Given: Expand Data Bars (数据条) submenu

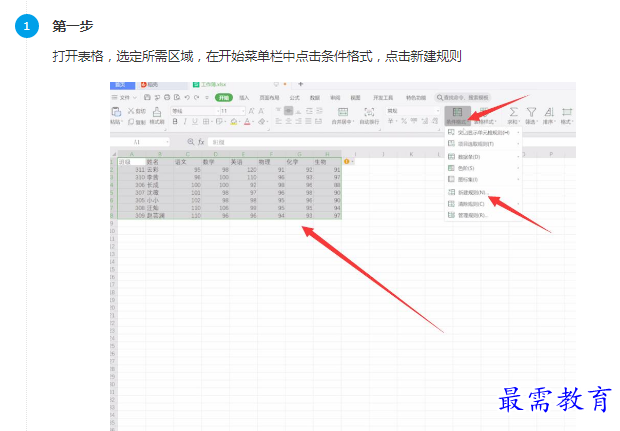Looking at the screenshot, I should (483, 157).
